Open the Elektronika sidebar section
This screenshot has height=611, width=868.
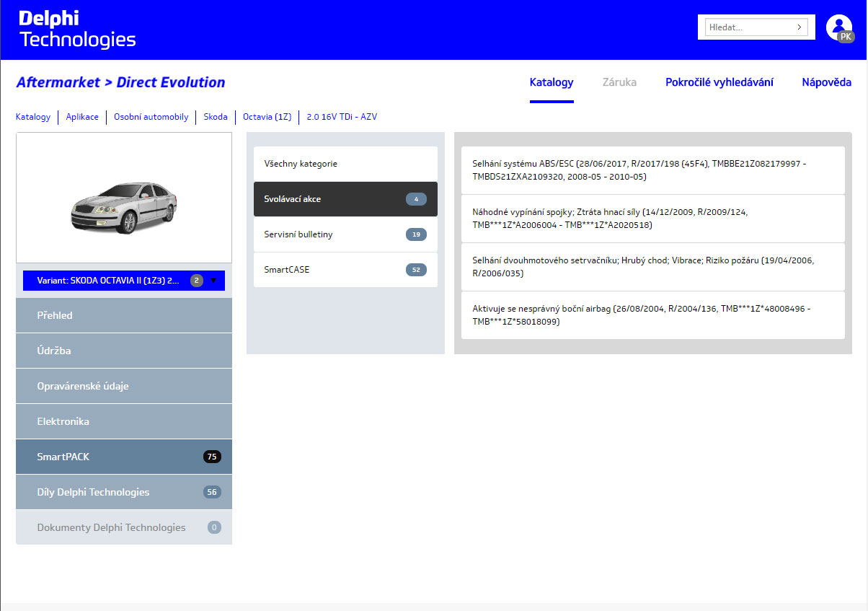(x=124, y=421)
